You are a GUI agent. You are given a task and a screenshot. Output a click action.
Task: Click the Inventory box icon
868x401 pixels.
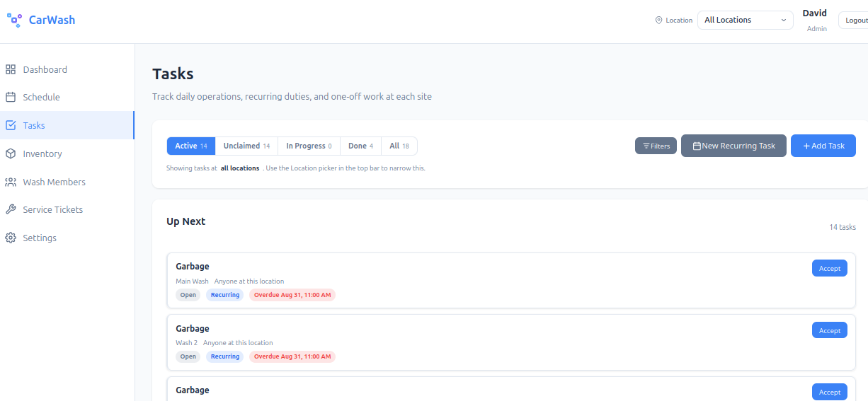click(11, 153)
